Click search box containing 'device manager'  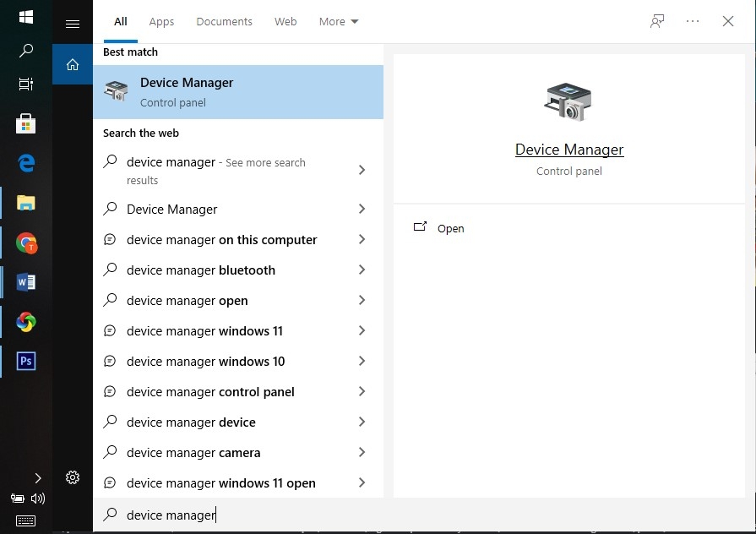point(424,515)
